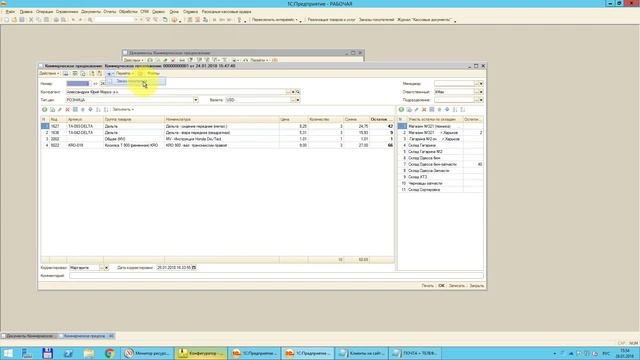Click the Закрыть button
The width and height of the screenshot is (640, 360).
coord(476,286)
